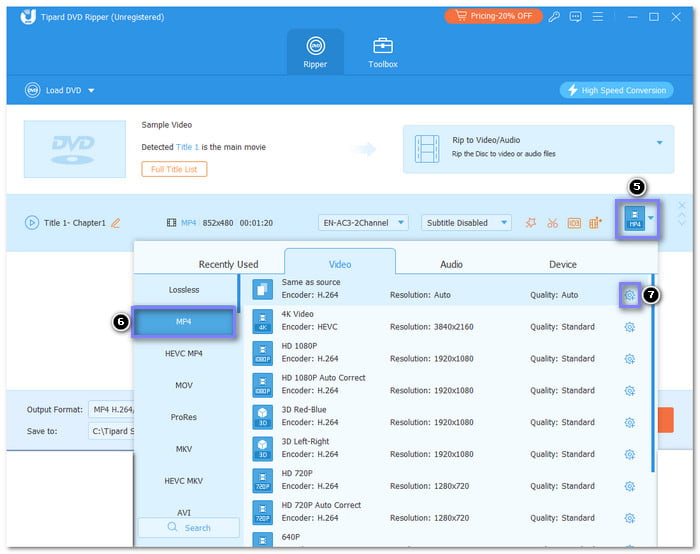
Task: Select Lossless format category
Action: click(184, 290)
